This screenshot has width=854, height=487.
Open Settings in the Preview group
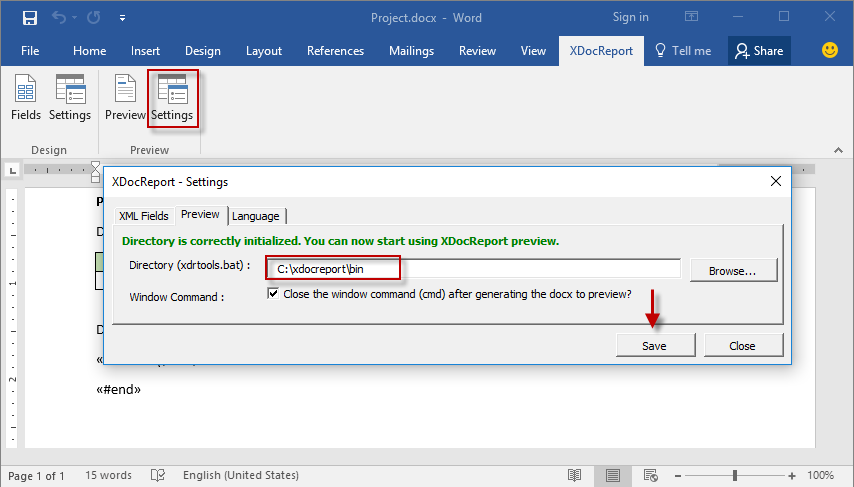[172, 98]
